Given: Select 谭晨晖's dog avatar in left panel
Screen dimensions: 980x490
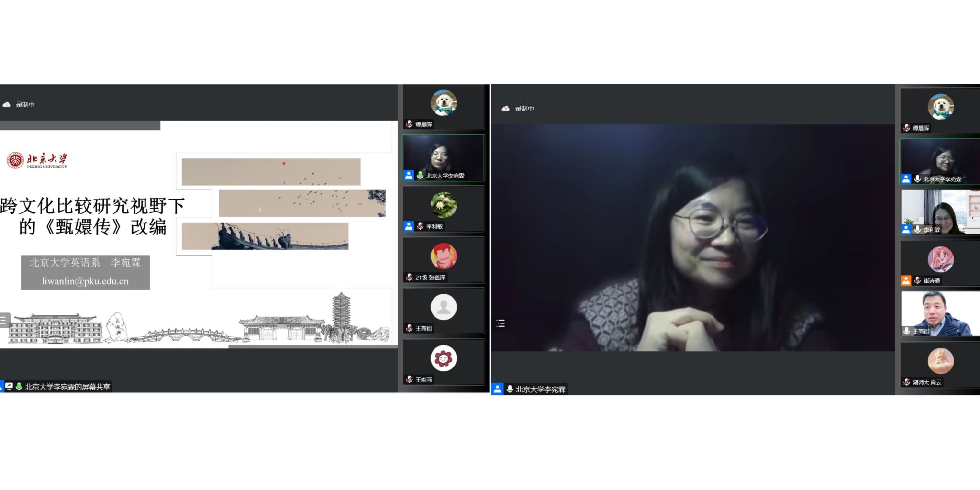Looking at the screenshot, I should [443, 103].
